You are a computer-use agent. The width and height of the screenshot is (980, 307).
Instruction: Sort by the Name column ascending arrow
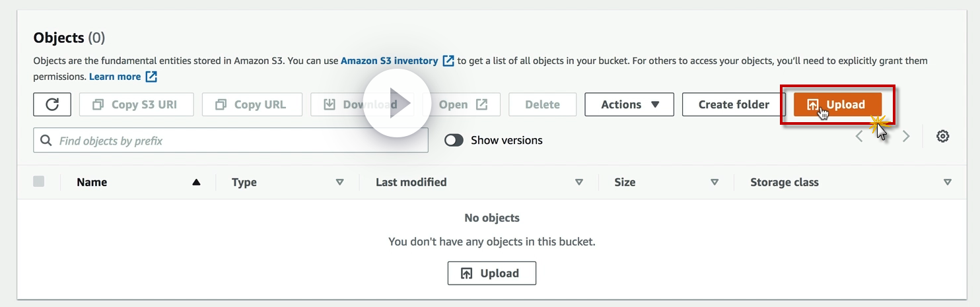196,182
